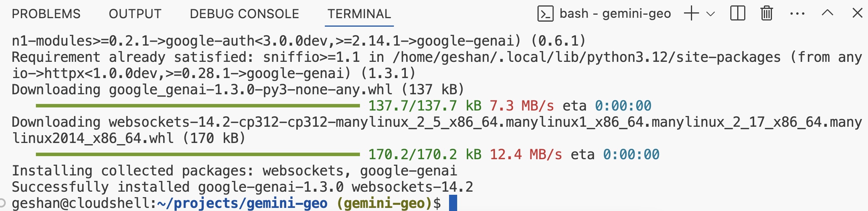The image size is (868, 211).
Task: Expand the launch profile dropdown chevron
Action: tap(710, 14)
